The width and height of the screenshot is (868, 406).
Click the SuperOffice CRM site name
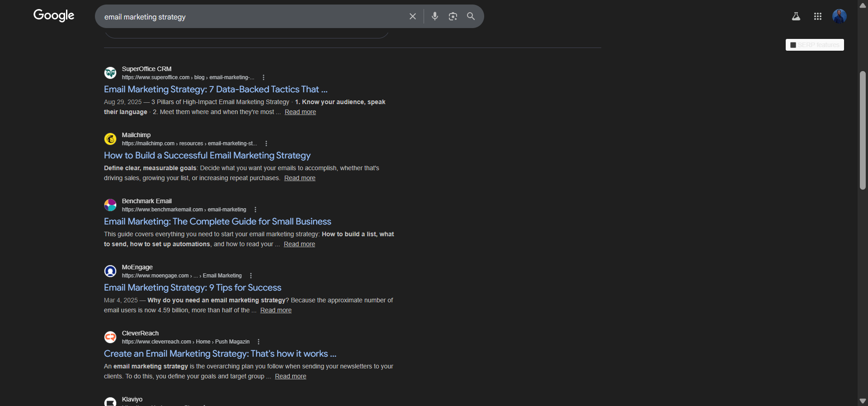point(146,69)
